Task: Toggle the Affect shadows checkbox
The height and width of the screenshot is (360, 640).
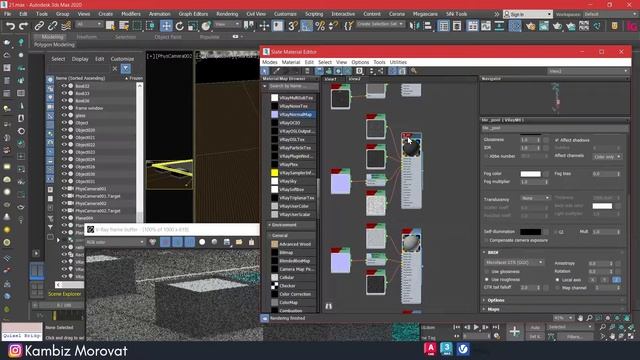Action: tap(557, 140)
